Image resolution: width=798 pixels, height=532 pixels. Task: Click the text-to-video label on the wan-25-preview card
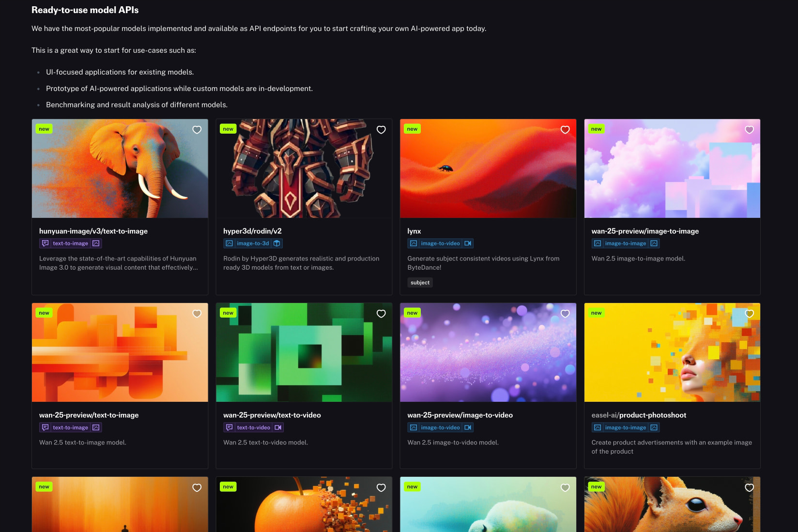point(253,427)
